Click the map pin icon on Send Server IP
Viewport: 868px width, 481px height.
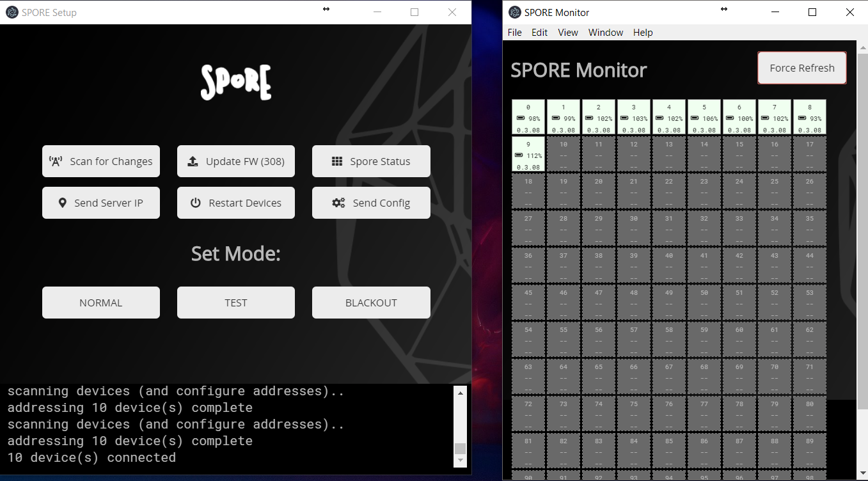[62, 203]
